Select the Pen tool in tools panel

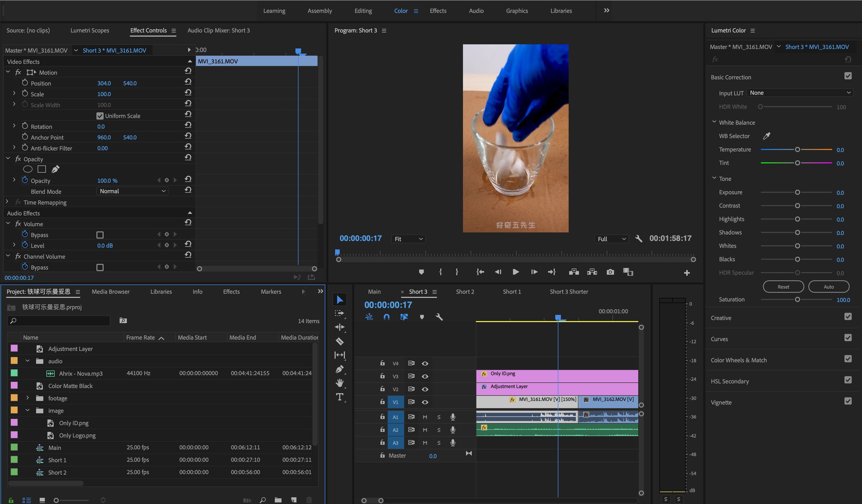pyautogui.click(x=339, y=369)
